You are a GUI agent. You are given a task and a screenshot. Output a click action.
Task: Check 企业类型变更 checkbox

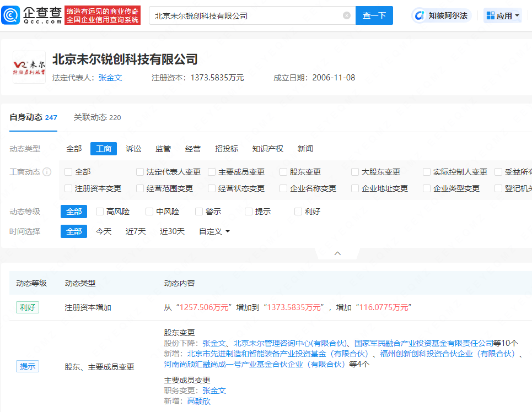[427, 188]
